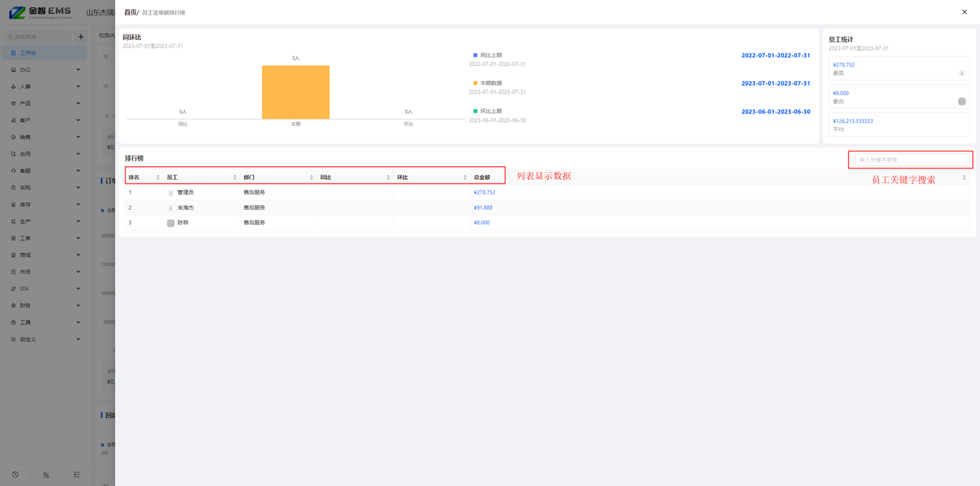Open the 工作台 menu item
Viewport: 980px width, 486px height.
click(44, 53)
